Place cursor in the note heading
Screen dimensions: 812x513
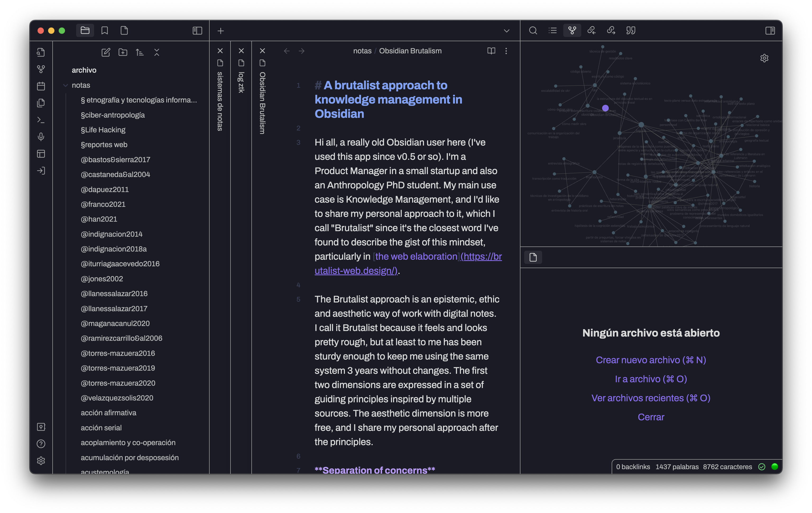[x=388, y=99]
